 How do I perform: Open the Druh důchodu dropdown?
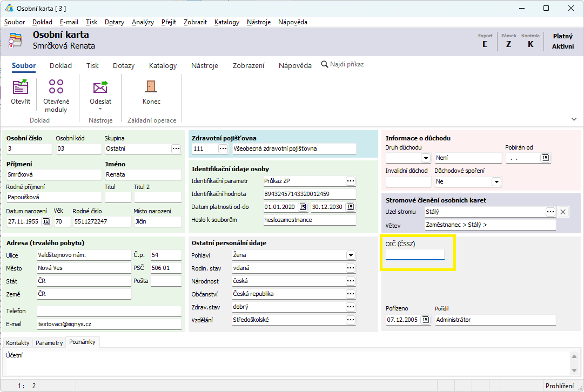tap(426, 158)
